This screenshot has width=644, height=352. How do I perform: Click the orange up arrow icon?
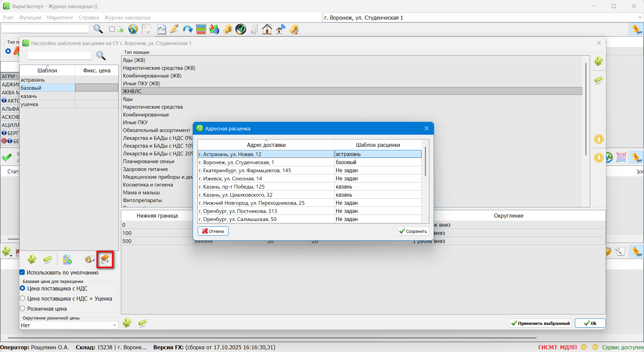point(599,139)
